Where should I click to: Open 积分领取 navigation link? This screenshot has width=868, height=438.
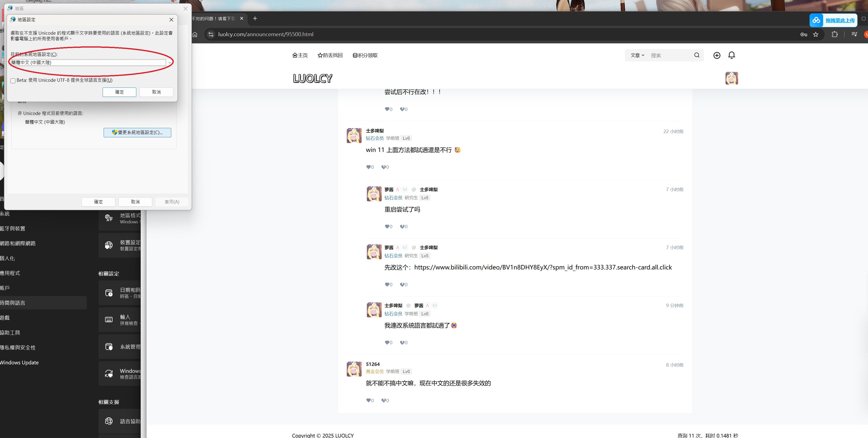[x=365, y=55]
